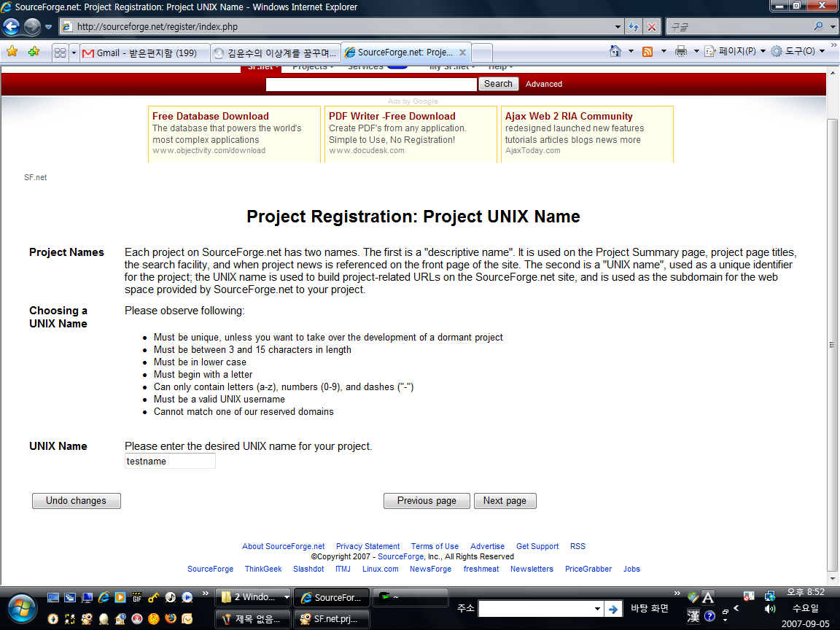The width and height of the screenshot is (840, 630).
Task: Click the Add to Favorites star-plus icon
Action: (34, 52)
